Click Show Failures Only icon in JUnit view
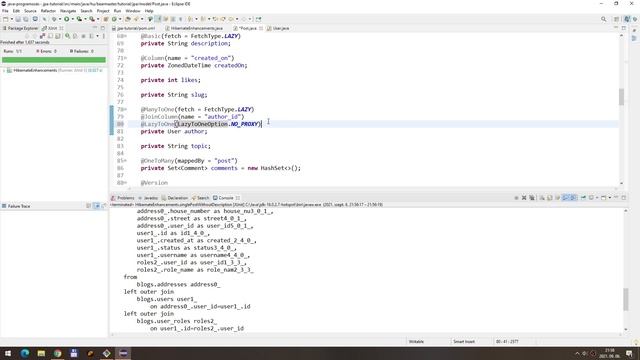Viewport: 640px width, 360px height. point(42,36)
